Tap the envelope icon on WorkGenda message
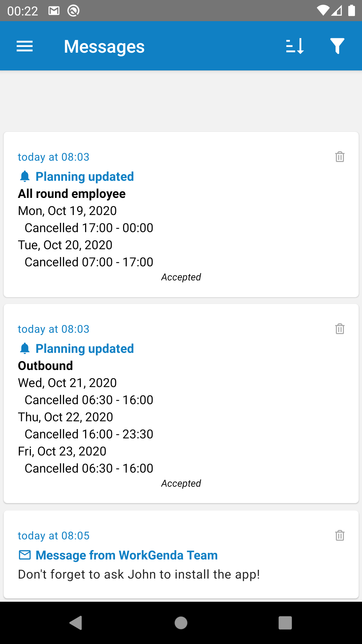The width and height of the screenshot is (362, 644). pyautogui.click(x=25, y=555)
